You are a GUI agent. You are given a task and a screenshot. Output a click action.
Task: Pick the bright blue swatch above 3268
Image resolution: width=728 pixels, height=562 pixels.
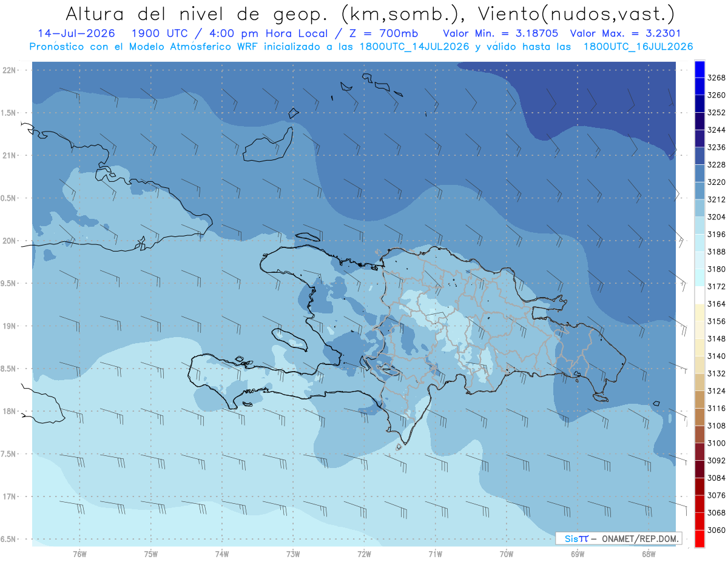pyautogui.click(x=699, y=69)
